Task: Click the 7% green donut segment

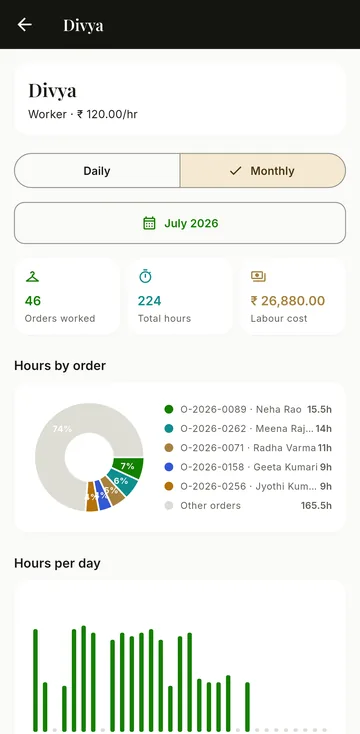Action: click(127, 467)
